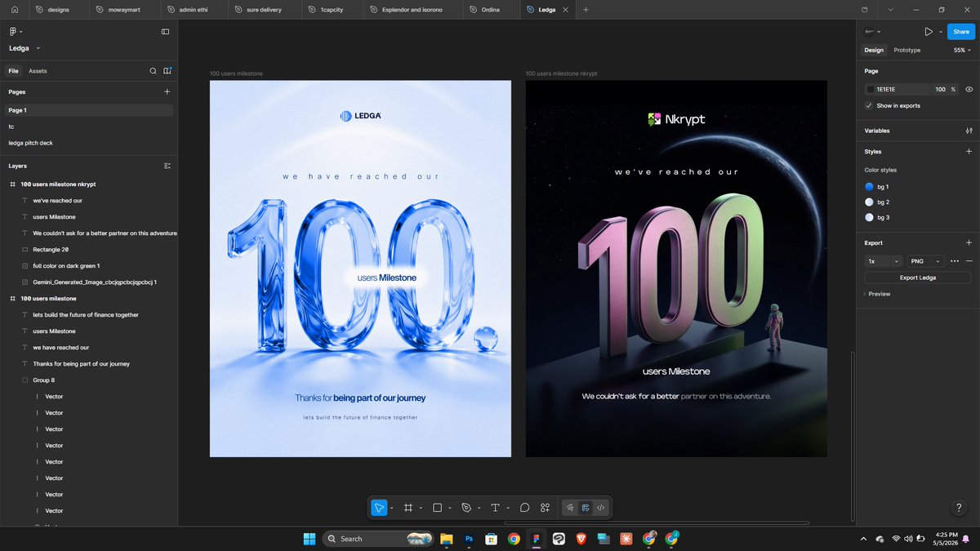Select the bg 2 color style
Viewport: 980px width, 551px height.
coord(877,202)
